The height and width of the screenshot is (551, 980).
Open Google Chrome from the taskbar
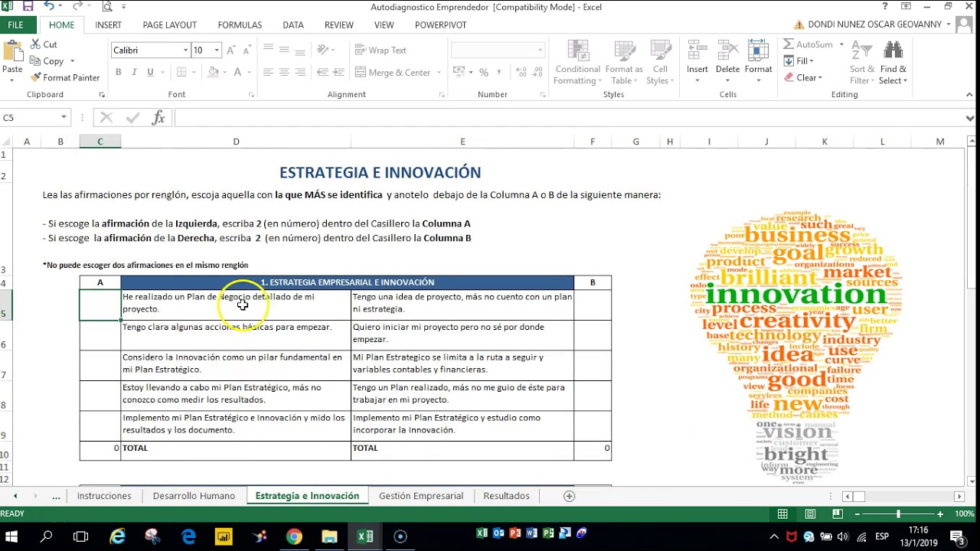click(x=294, y=536)
